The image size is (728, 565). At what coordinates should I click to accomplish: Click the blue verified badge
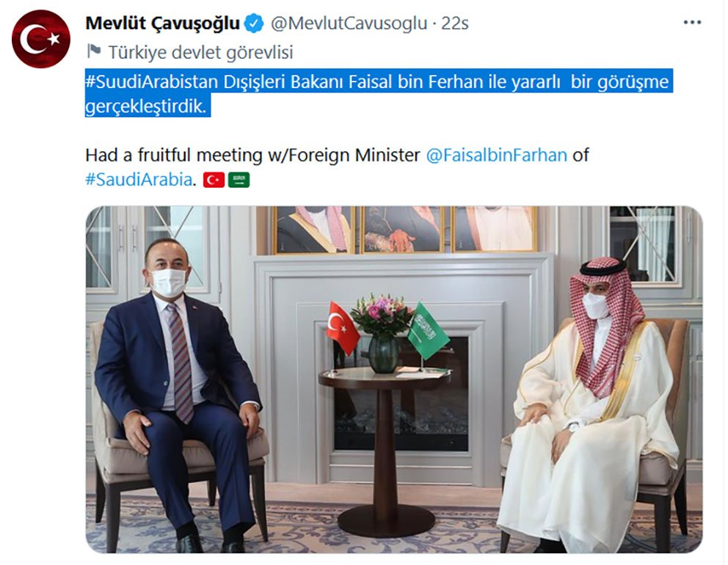pos(254,23)
